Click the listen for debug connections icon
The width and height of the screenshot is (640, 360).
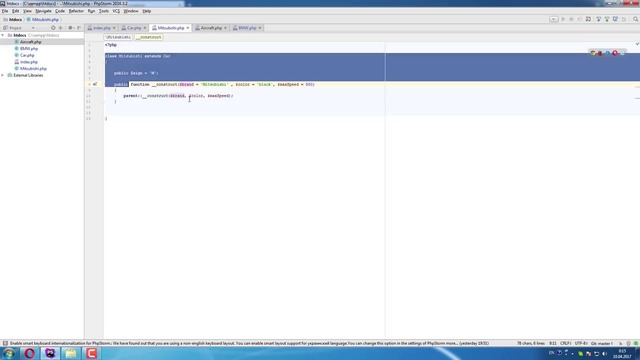[588, 19]
